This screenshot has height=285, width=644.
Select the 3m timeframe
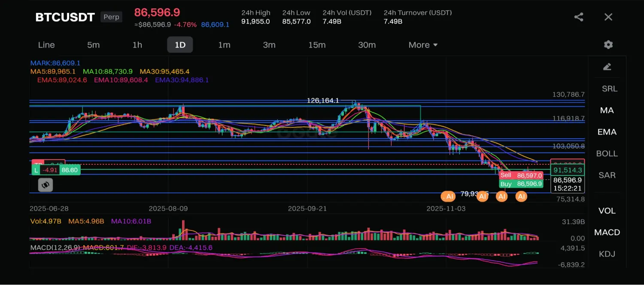[269, 45]
